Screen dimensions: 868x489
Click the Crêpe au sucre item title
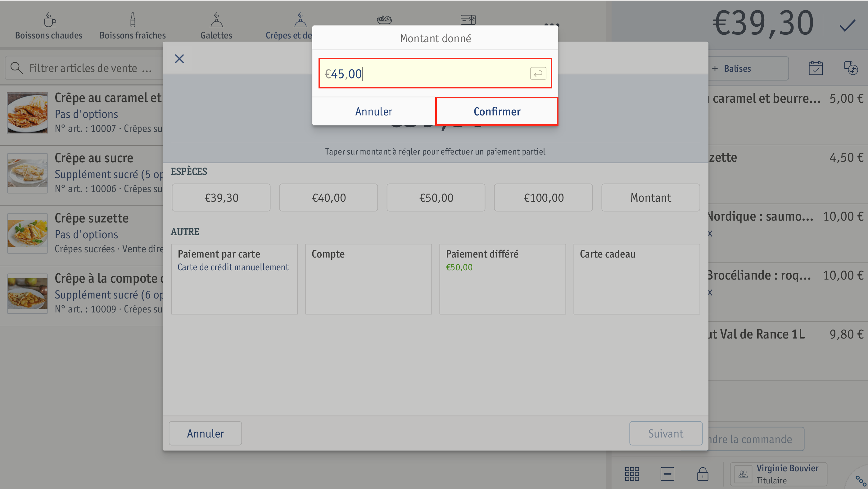pos(94,158)
